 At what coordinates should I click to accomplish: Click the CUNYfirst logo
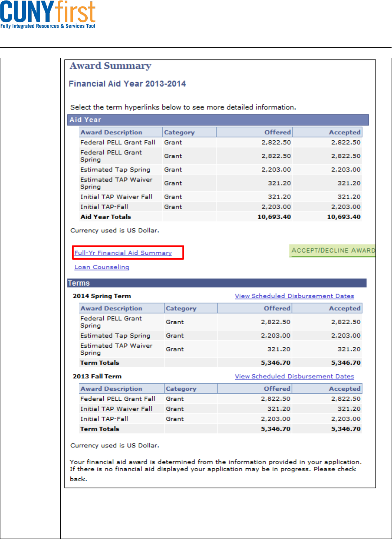[48, 15]
